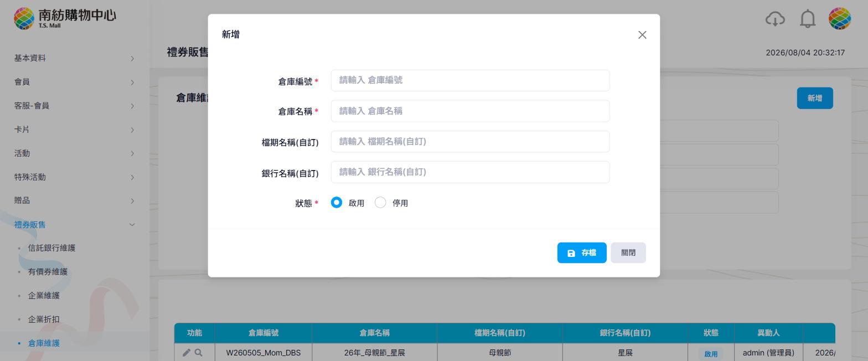The width and height of the screenshot is (868, 361).
Task: Select the 啟用 radio option
Action: pos(337,203)
